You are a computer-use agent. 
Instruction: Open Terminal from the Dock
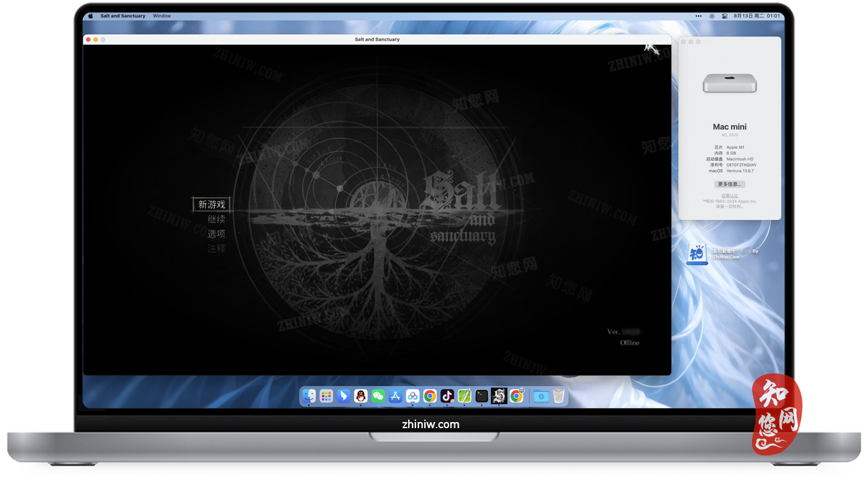pyautogui.click(x=482, y=396)
